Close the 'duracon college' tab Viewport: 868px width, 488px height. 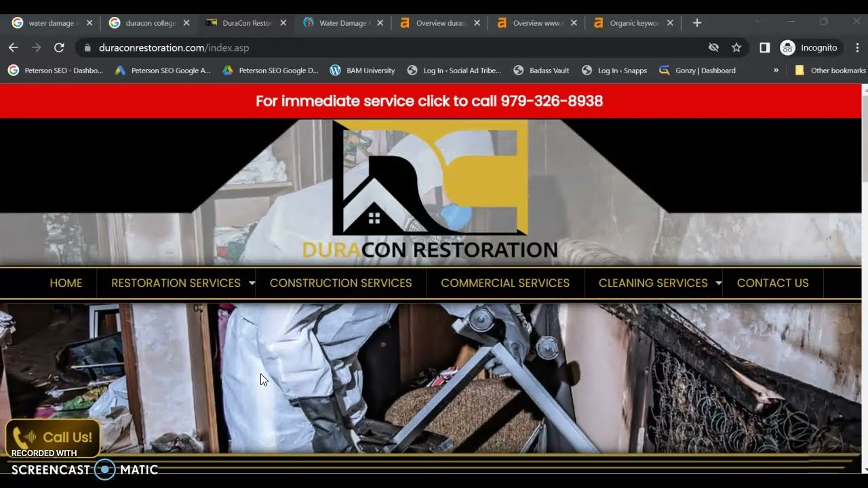click(186, 23)
